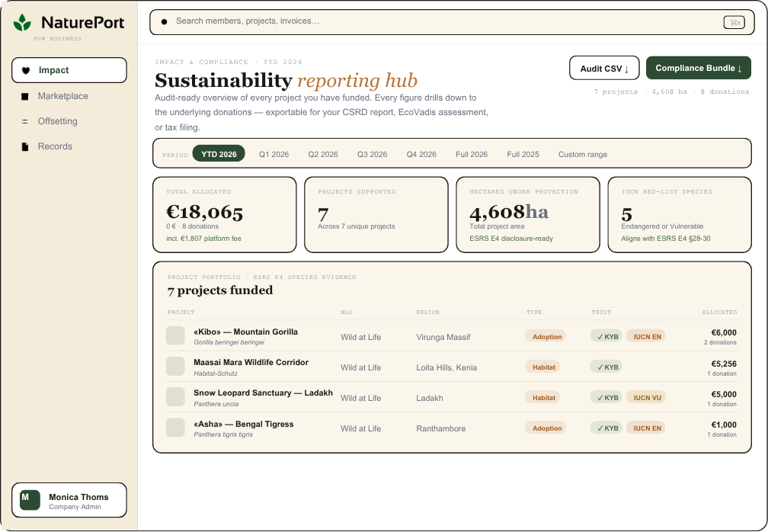Click the Asha Bengal Tigress thumbnail
Image resolution: width=768 pixels, height=532 pixels.
[x=175, y=428]
